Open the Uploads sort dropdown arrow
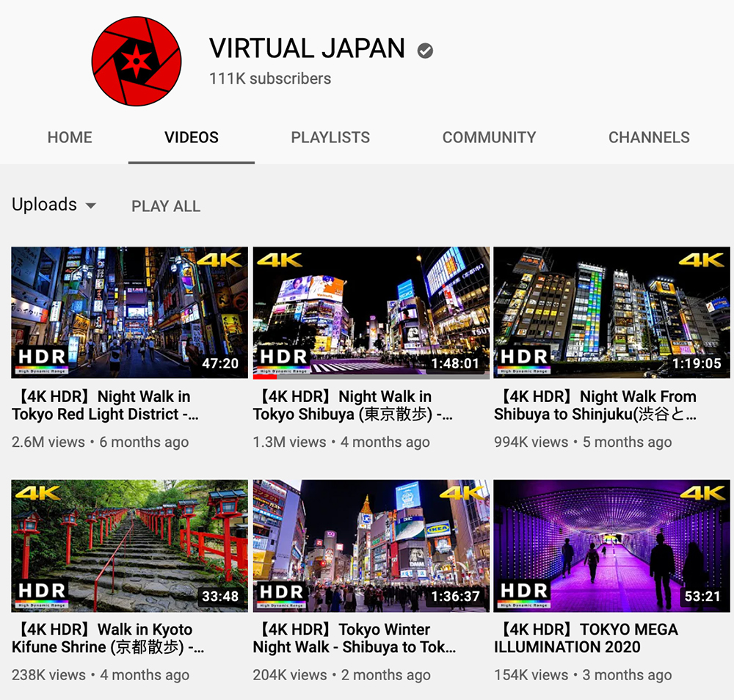Screen dimensions: 734x700 (x=91, y=205)
